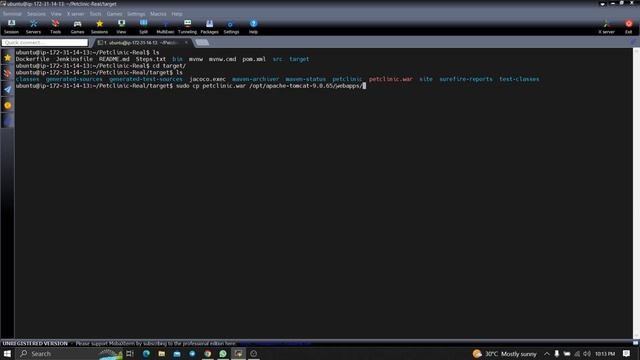Open the Settings menu

pyautogui.click(x=136, y=14)
